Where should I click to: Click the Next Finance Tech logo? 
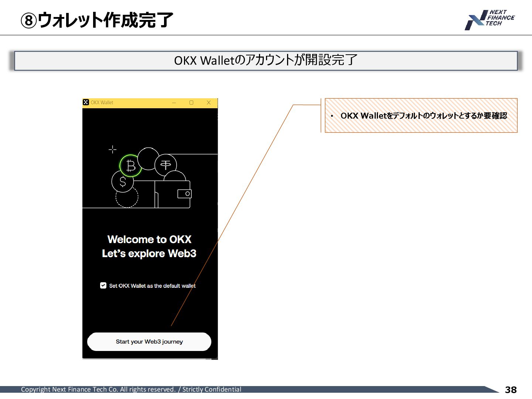coord(490,20)
